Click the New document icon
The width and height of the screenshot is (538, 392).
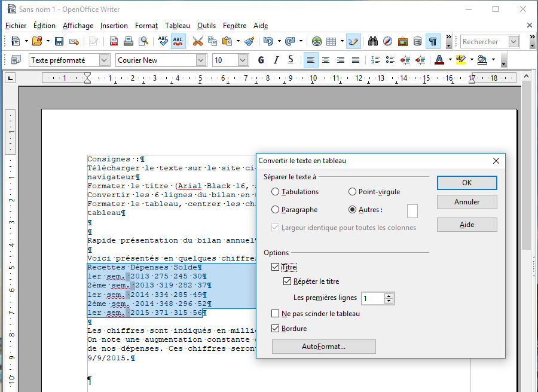(16, 41)
